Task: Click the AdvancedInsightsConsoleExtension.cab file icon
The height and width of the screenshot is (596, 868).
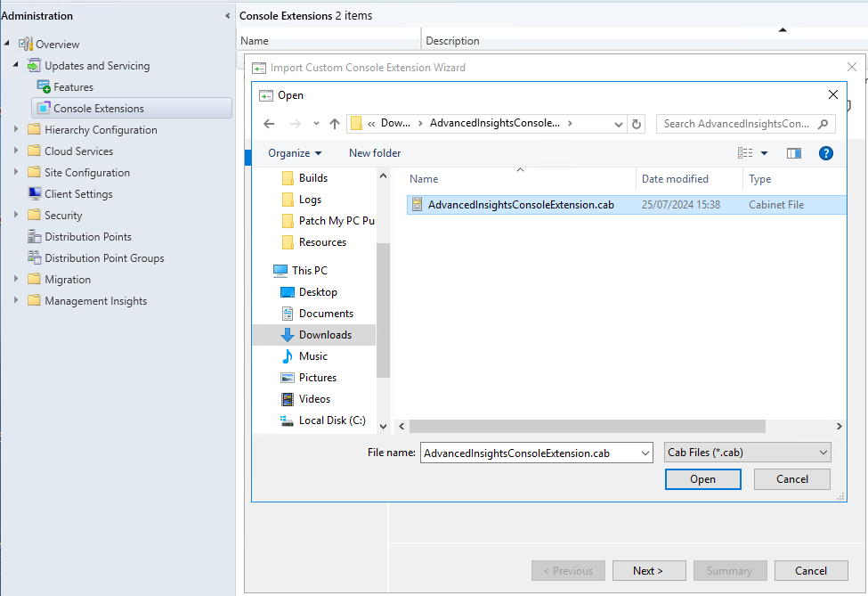Action: 417,205
